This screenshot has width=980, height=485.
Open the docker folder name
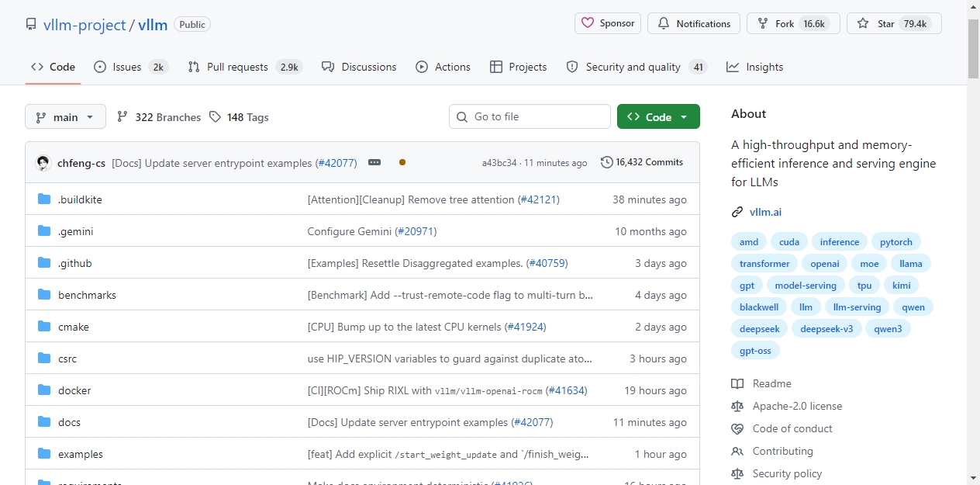coord(74,390)
